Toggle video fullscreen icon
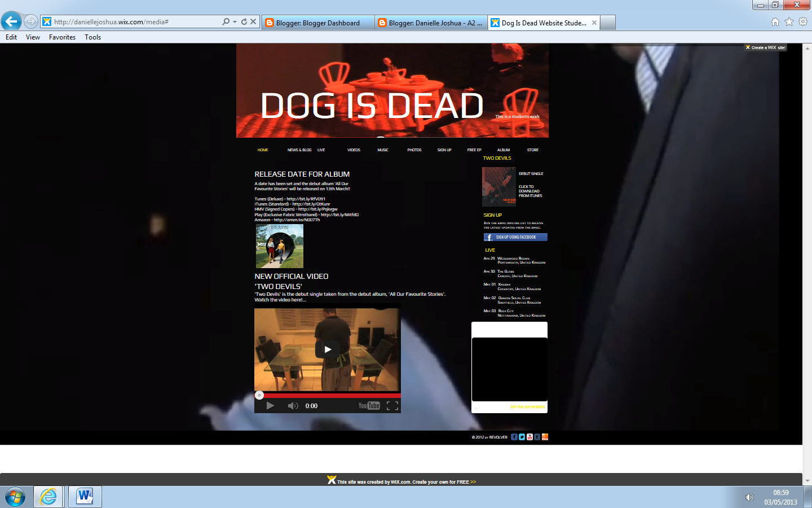 tap(392, 406)
